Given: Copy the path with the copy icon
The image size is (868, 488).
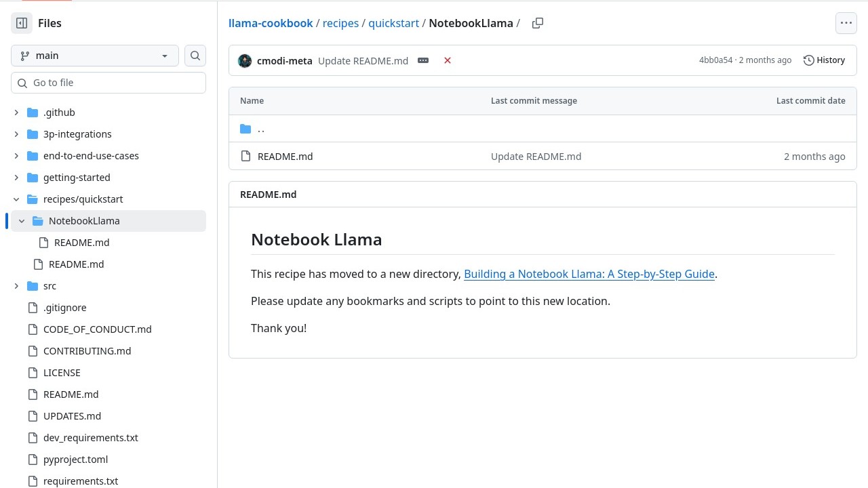Looking at the screenshot, I should coord(538,23).
